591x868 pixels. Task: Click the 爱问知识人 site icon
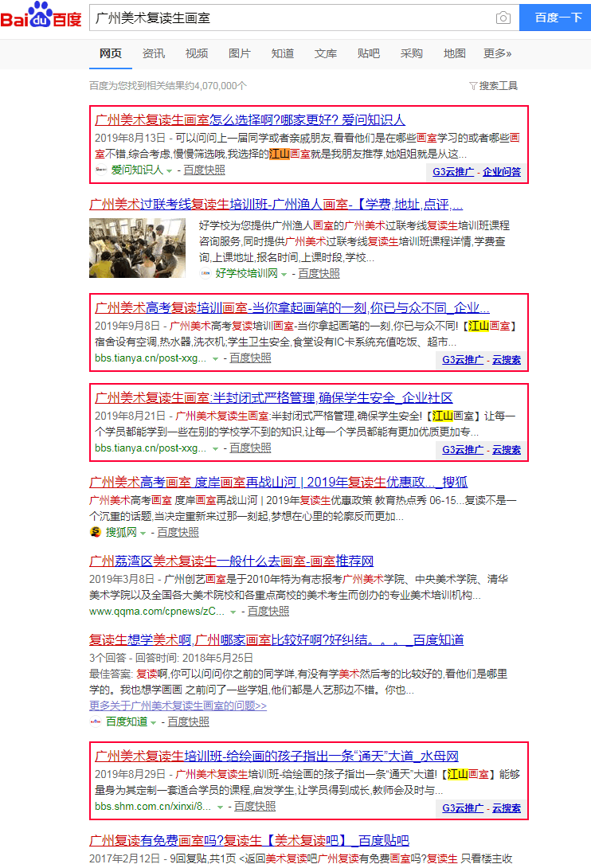101,170
